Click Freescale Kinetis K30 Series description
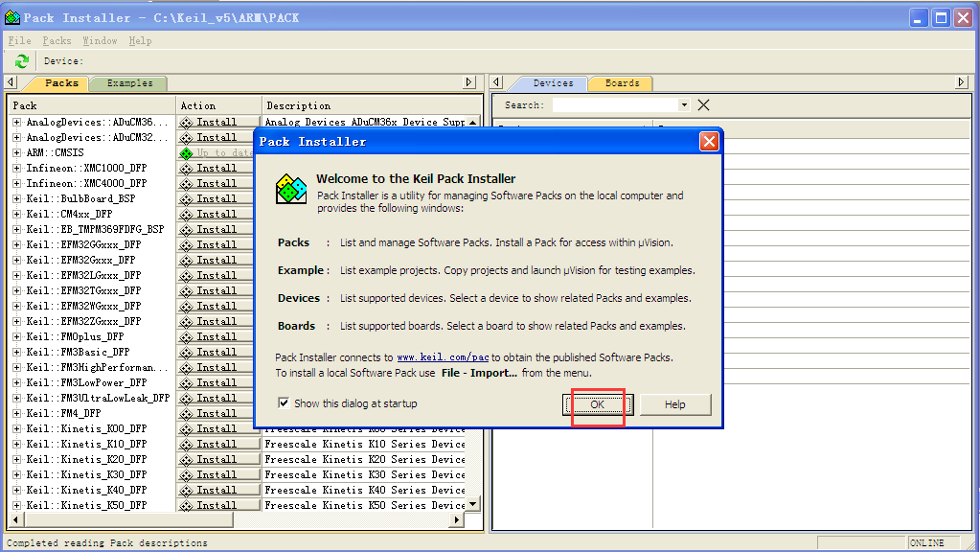 [x=365, y=475]
